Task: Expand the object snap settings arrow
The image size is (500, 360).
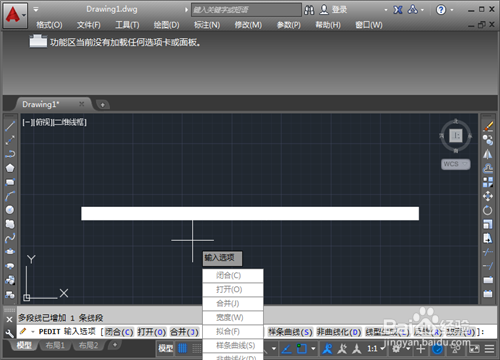Action: (313, 349)
